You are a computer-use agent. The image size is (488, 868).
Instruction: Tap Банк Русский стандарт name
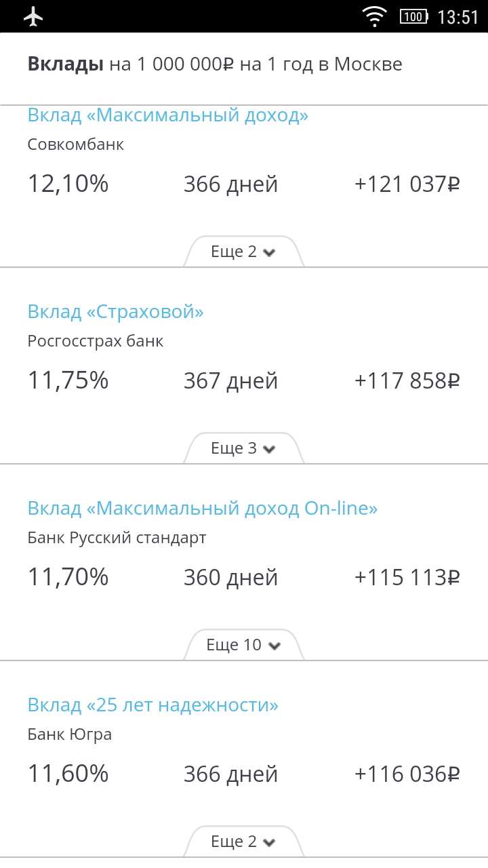[x=117, y=538]
